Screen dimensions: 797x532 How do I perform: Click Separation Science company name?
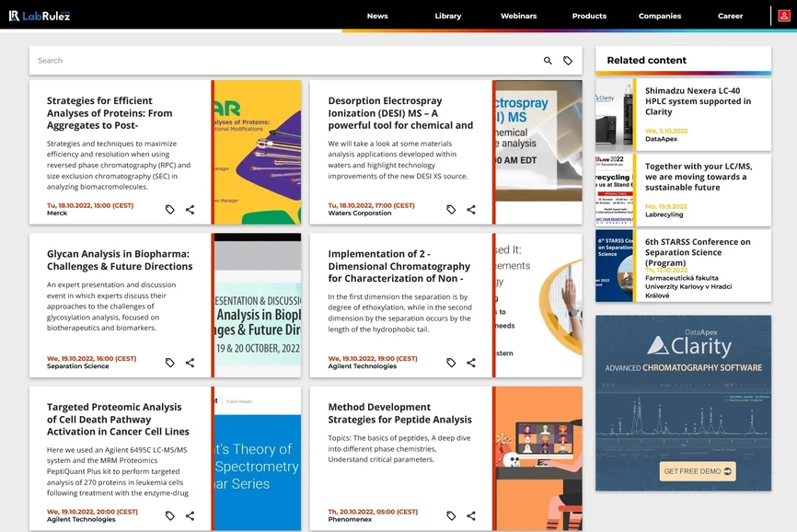78,366
